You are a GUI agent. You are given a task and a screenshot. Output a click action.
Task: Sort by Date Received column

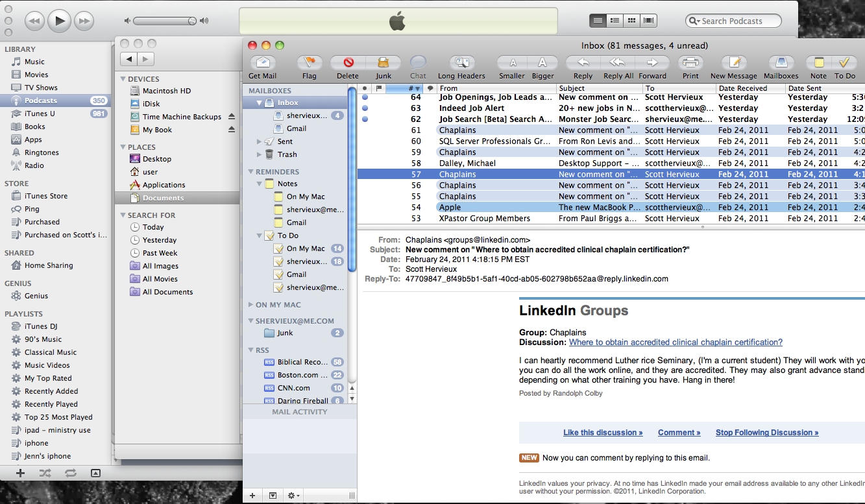(750, 88)
